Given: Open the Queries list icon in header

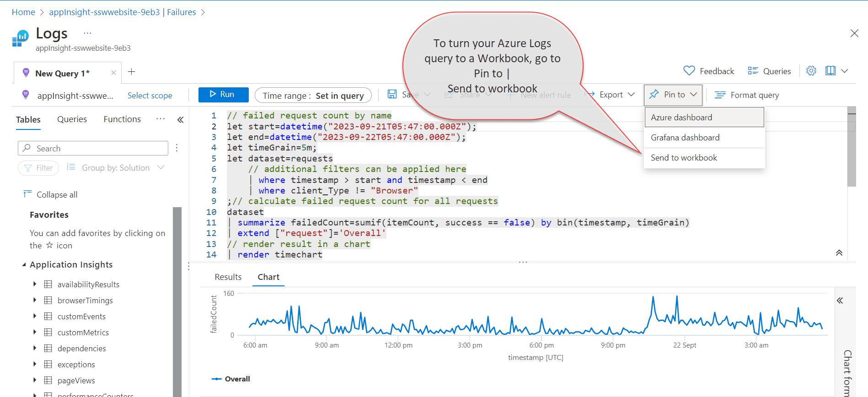Looking at the screenshot, I should click(752, 71).
